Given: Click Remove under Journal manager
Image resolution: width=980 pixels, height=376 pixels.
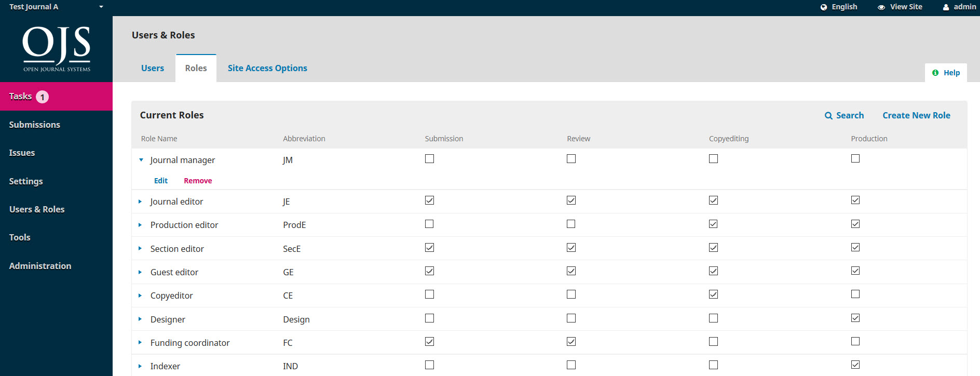Looking at the screenshot, I should click(198, 181).
